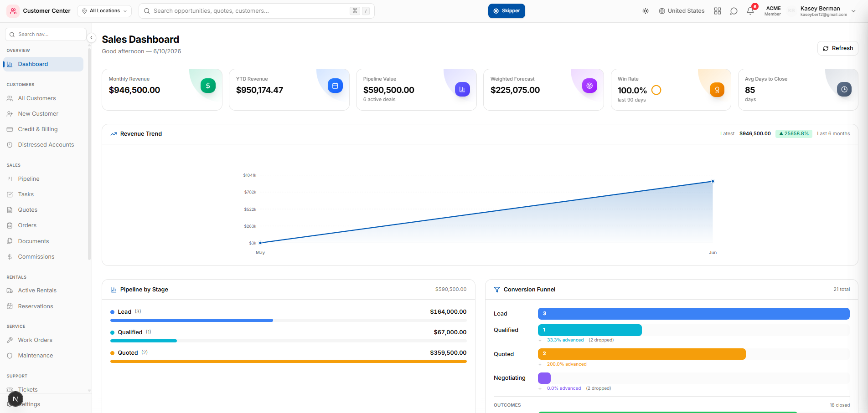
Task: Click the round N button at bottom left
Action: (15, 399)
